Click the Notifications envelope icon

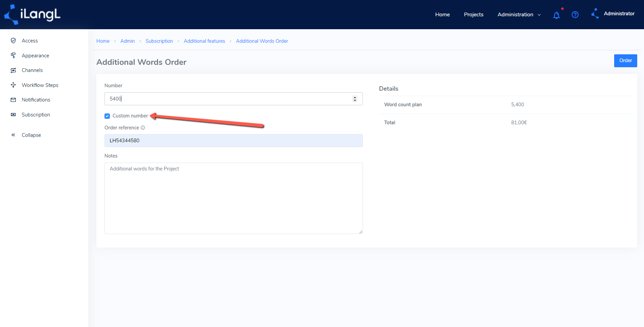(x=13, y=100)
